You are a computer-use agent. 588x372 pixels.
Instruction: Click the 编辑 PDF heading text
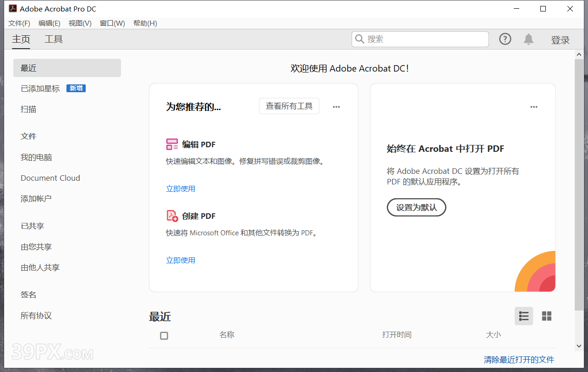coord(199,144)
